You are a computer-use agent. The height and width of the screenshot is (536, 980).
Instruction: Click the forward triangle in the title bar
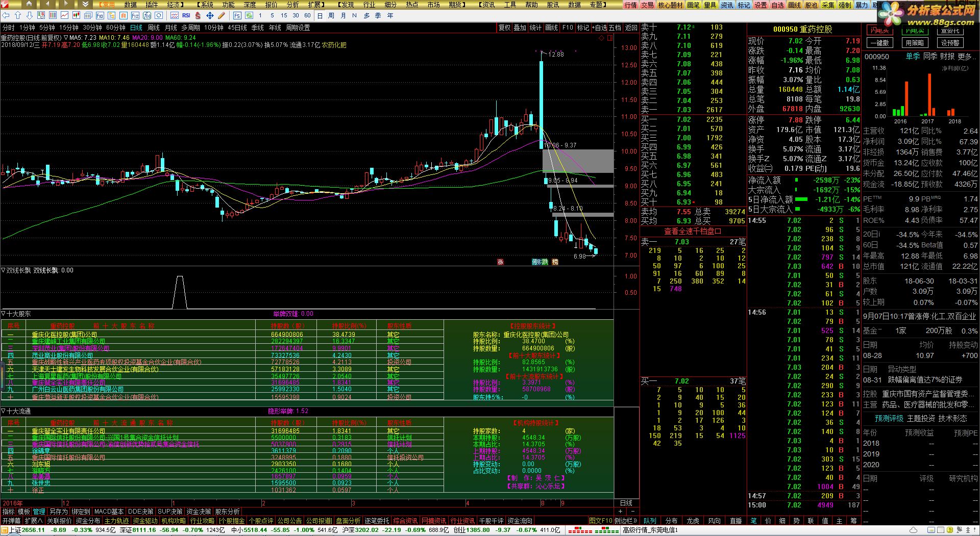[66, 4]
